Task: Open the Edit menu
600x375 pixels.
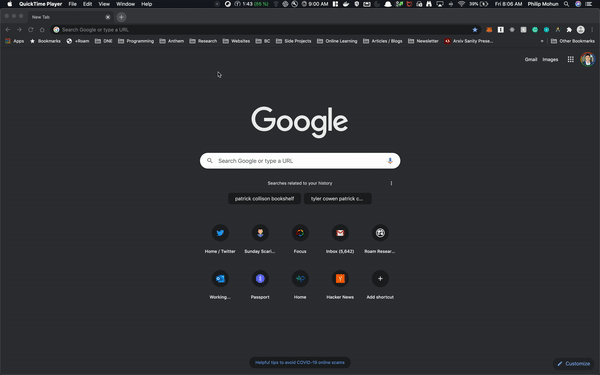Action: tap(88, 4)
